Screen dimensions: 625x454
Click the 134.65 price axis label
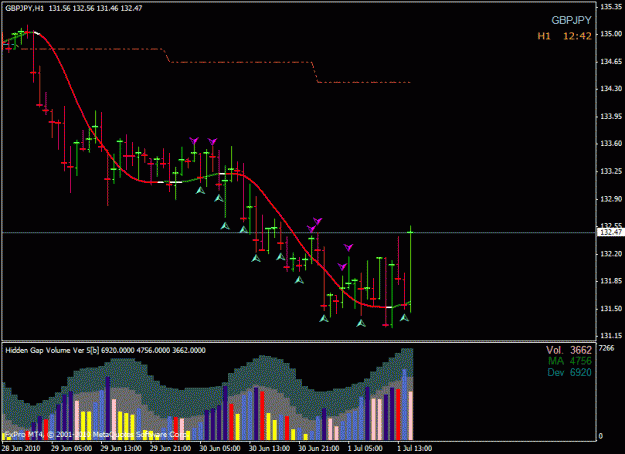tap(611, 61)
